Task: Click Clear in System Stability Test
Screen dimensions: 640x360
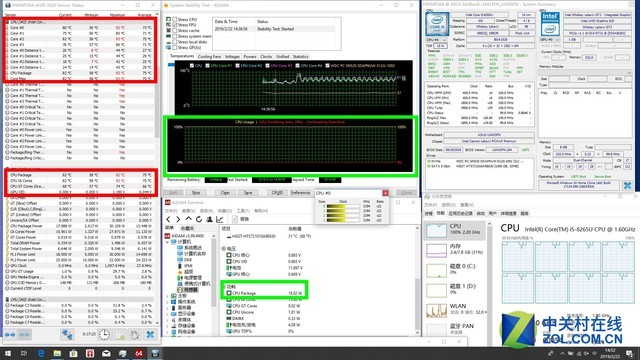Action: click(225, 192)
